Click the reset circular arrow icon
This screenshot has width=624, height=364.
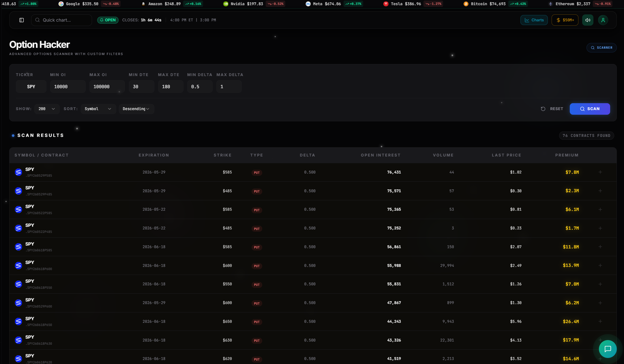(x=543, y=109)
